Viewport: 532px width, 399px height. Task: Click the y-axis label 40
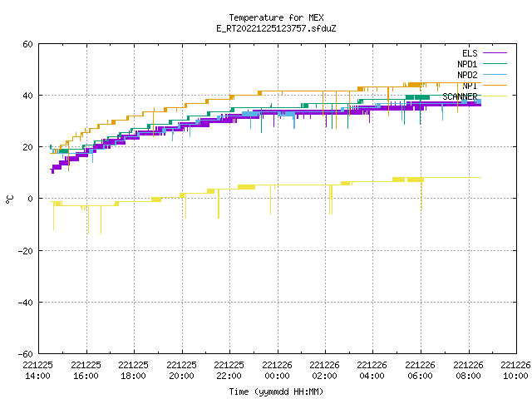tap(27, 96)
